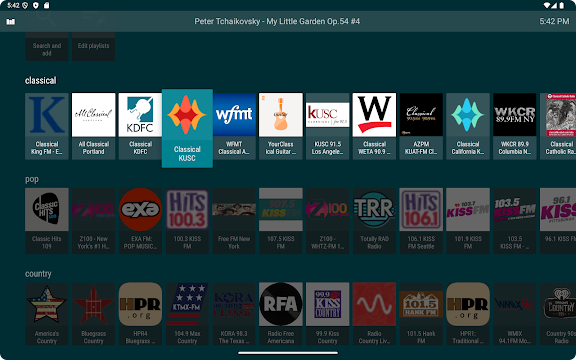Open America's Country station
The width and height of the screenshot is (576, 360).
coord(47,314)
